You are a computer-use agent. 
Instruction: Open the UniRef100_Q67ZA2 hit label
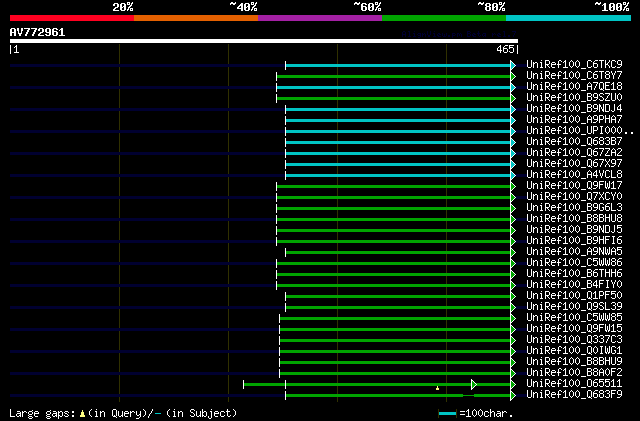click(x=574, y=153)
